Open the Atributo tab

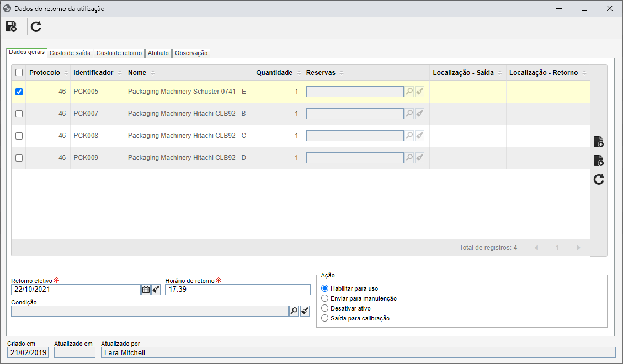[158, 53]
